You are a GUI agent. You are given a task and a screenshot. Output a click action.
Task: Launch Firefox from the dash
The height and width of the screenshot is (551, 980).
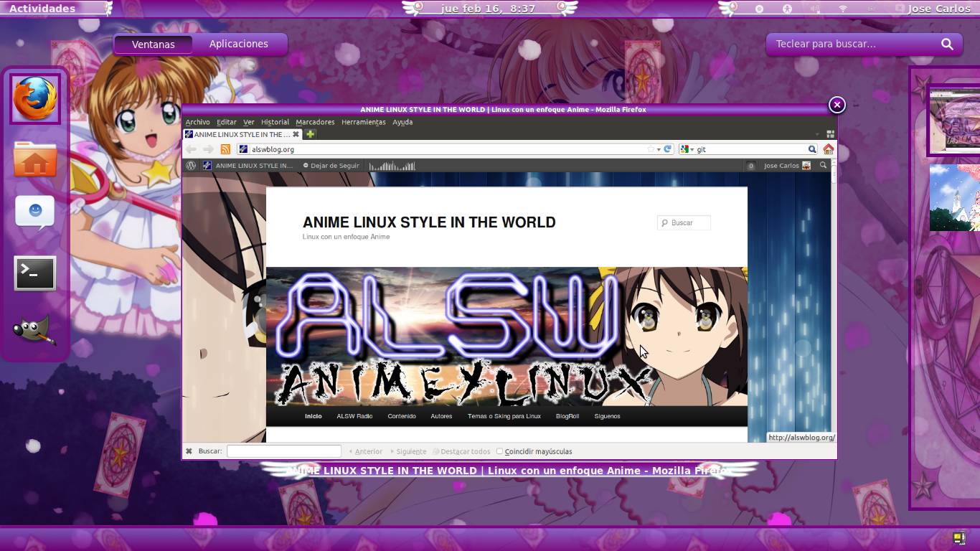coord(35,99)
